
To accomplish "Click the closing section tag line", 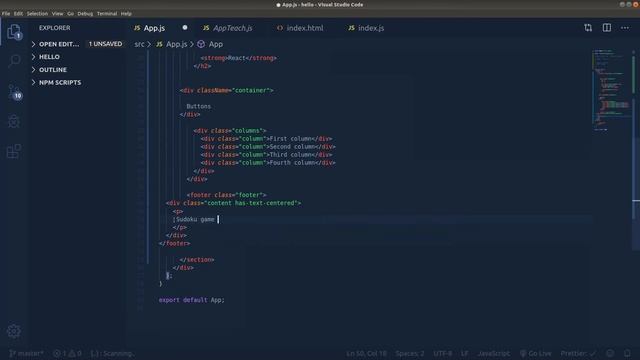I will pos(197,260).
